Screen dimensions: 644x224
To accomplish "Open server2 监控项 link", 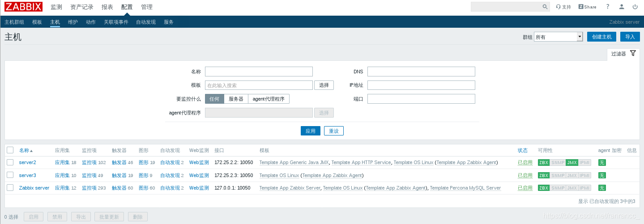I will tap(89, 162).
